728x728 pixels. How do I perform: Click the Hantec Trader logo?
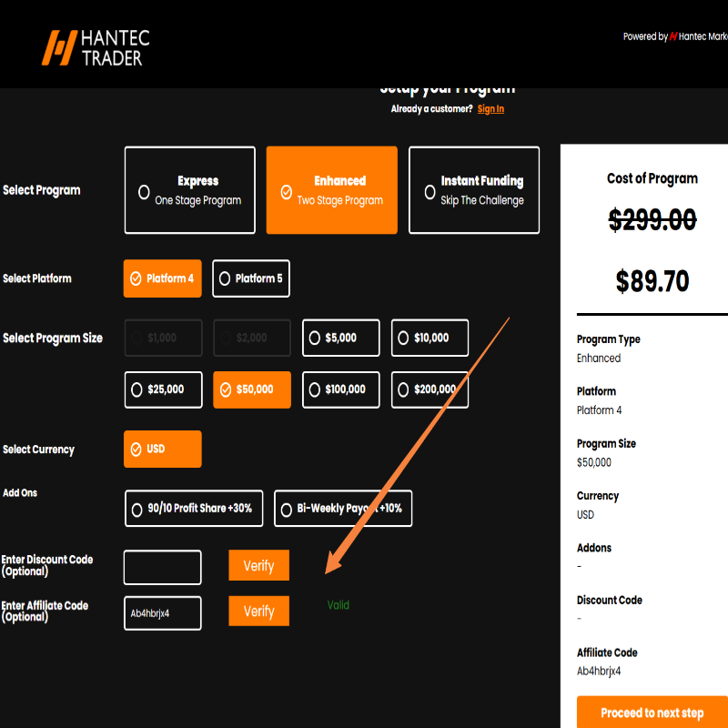click(96, 48)
